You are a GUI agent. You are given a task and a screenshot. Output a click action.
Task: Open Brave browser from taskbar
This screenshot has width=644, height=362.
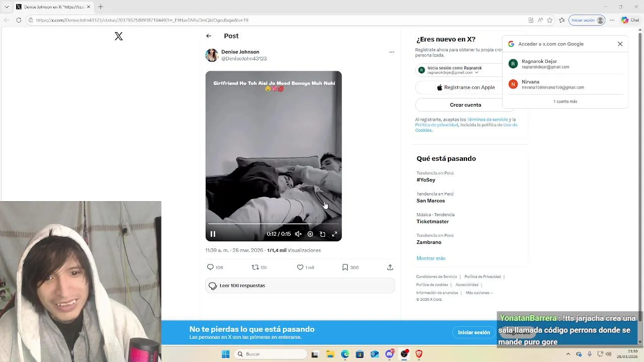click(x=419, y=354)
